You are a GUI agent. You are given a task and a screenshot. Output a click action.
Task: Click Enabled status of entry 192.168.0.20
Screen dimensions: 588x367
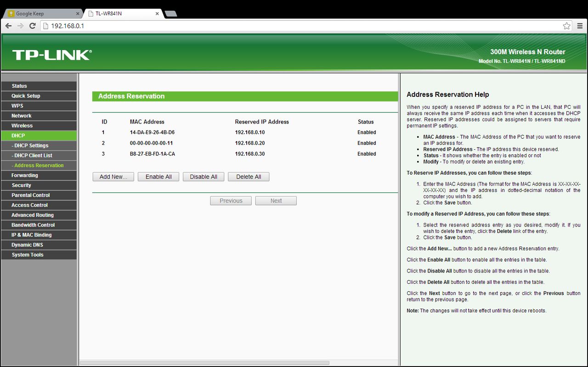point(367,143)
